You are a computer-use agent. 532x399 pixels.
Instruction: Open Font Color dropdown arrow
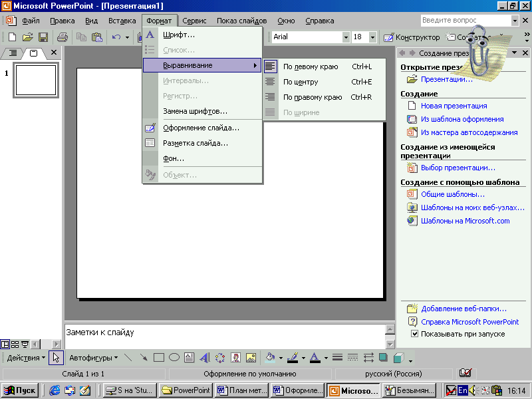(x=326, y=358)
